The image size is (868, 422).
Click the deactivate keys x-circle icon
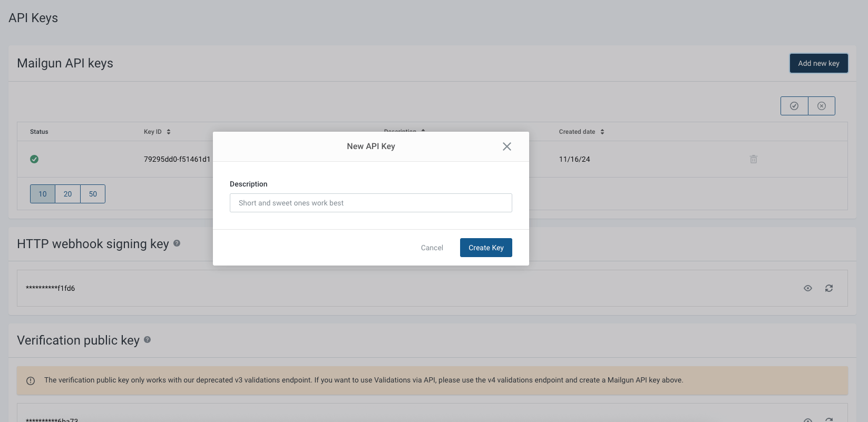tap(822, 106)
